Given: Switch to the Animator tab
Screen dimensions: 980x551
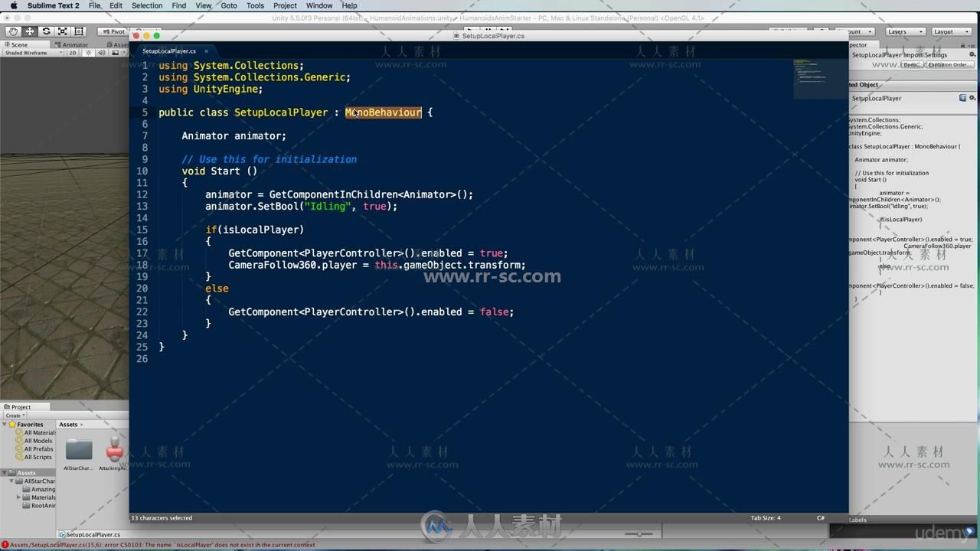Looking at the screenshot, I should [x=71, y=44].
